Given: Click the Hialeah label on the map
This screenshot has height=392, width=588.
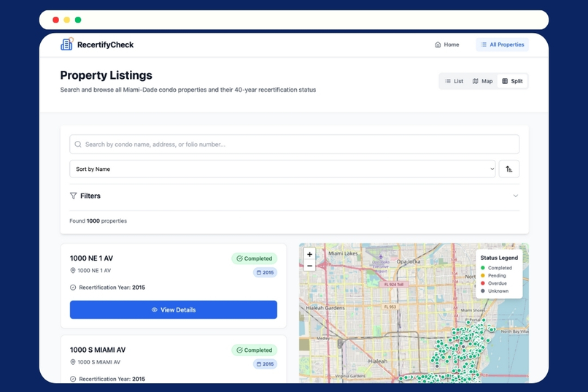Looking at the screenshot, I should click(377, 361).
